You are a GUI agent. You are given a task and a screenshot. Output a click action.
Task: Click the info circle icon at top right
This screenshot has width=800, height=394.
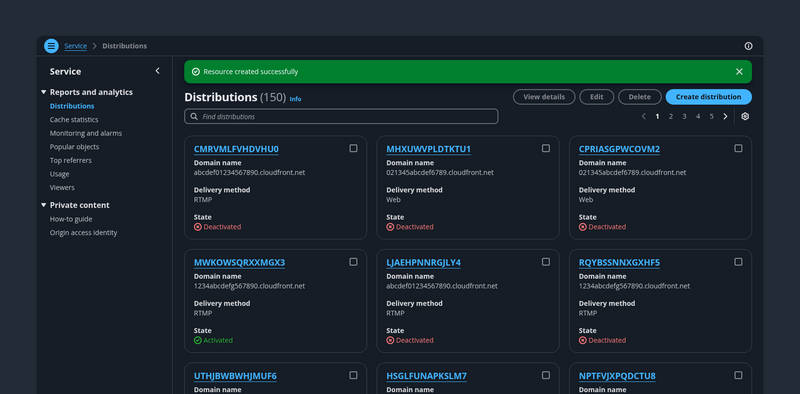point(748,46)
